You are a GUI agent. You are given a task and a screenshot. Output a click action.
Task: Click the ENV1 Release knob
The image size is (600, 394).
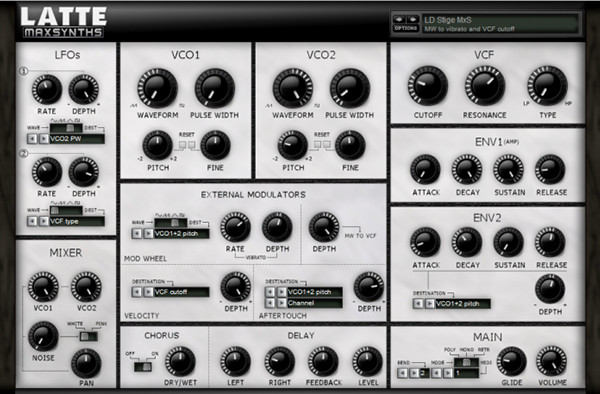[x=550, y=169]
